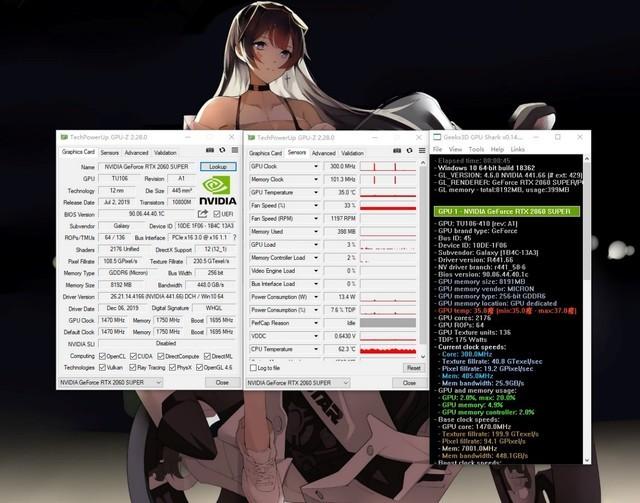The width and height of the screenshot is (640, 503).
Task: Click the GPU Temperature sensor graph
Action: tap(388, 192)
